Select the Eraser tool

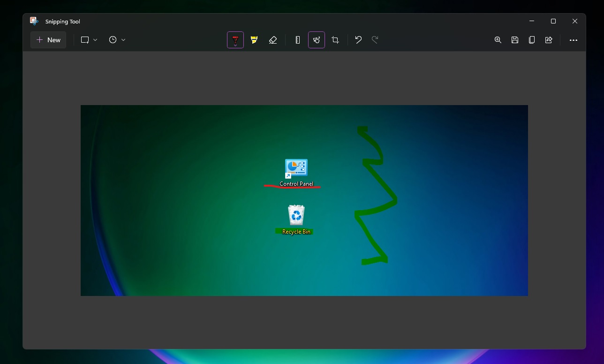pyautogui.click(x=273, y=40)
